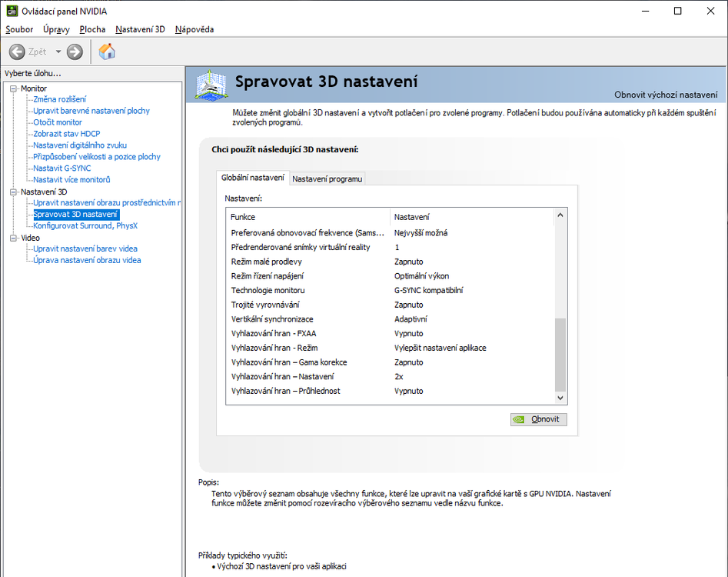Viewport: 728px width, 577px height.
Task: Switch to Nastavení programu tab
Action: (327, 178)
